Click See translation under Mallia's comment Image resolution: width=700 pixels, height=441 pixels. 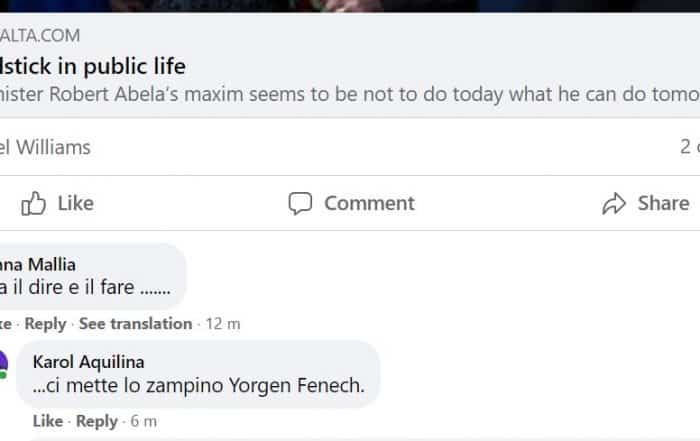pos(135,324)
